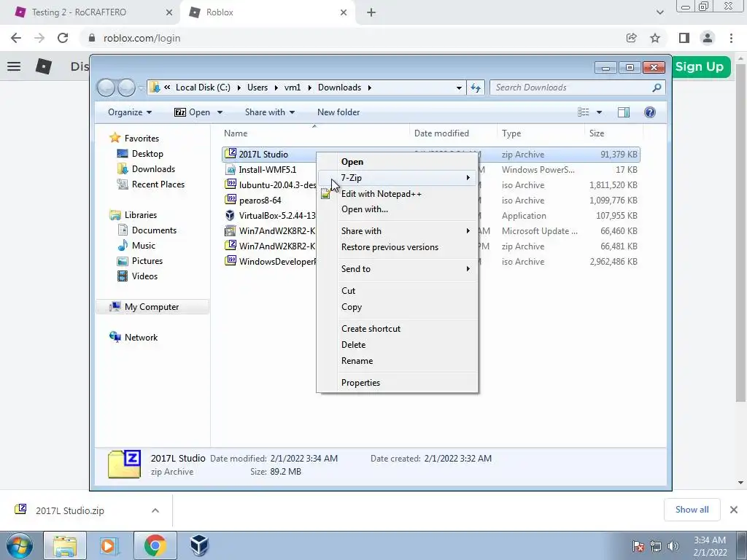Click the Explorer help icon
747x560 pixels.
point(650,112)
